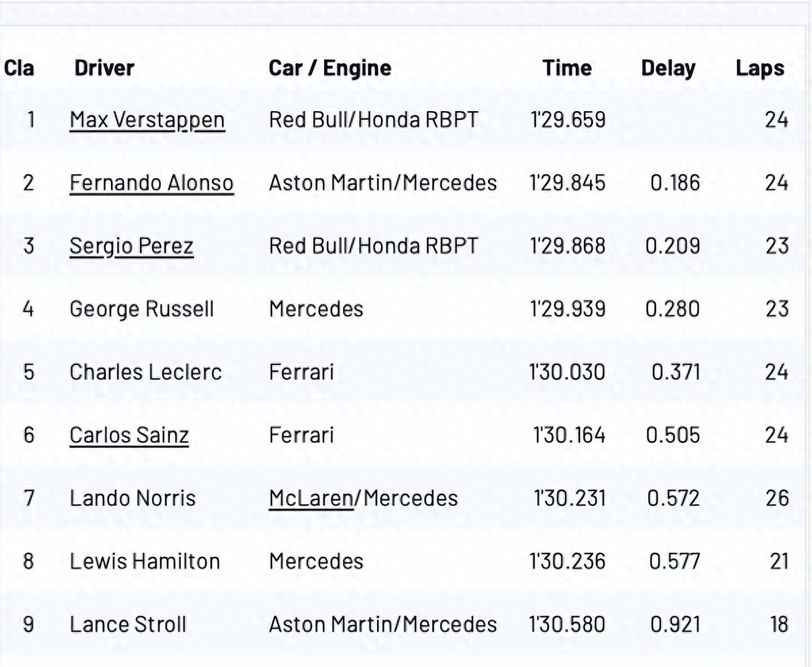Select the 0.921 delay value
812x667 pixels.
click(x=675, y=624)
